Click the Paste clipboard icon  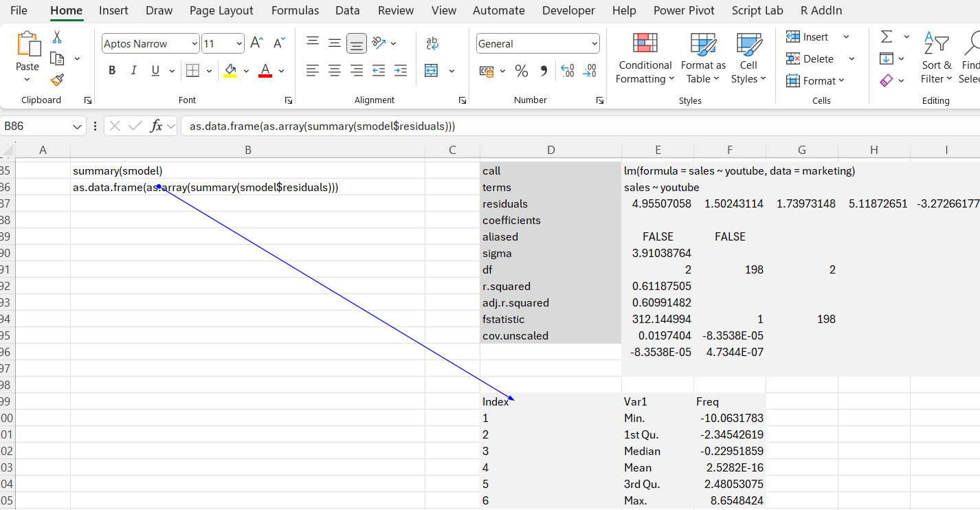[27, 44]
